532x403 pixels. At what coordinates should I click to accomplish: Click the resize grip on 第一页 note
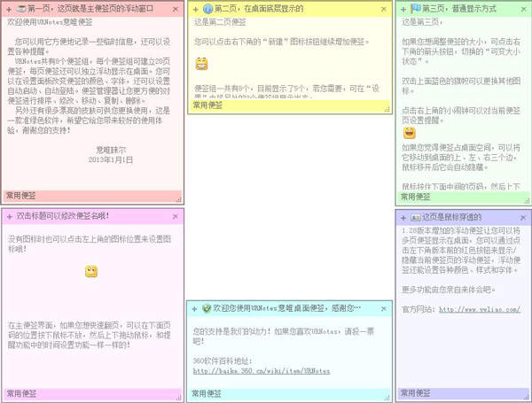point(179,200)
